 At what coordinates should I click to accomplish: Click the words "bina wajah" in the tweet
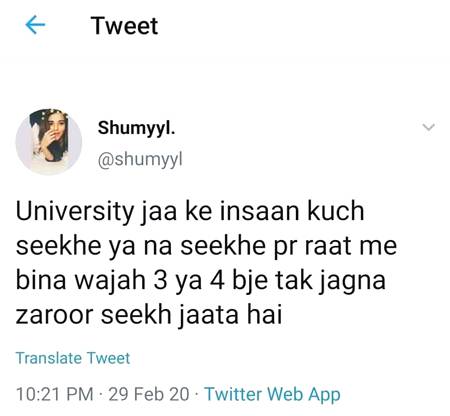tap(80, 281)
